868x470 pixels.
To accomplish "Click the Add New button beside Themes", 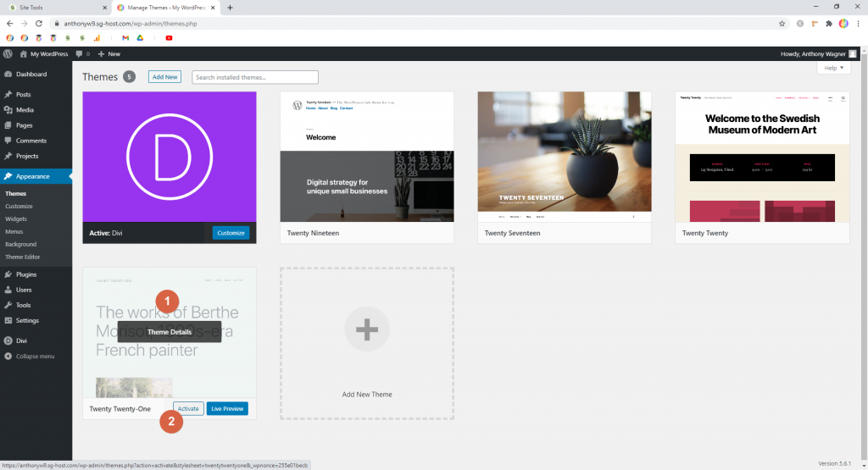I will (165, 77).
